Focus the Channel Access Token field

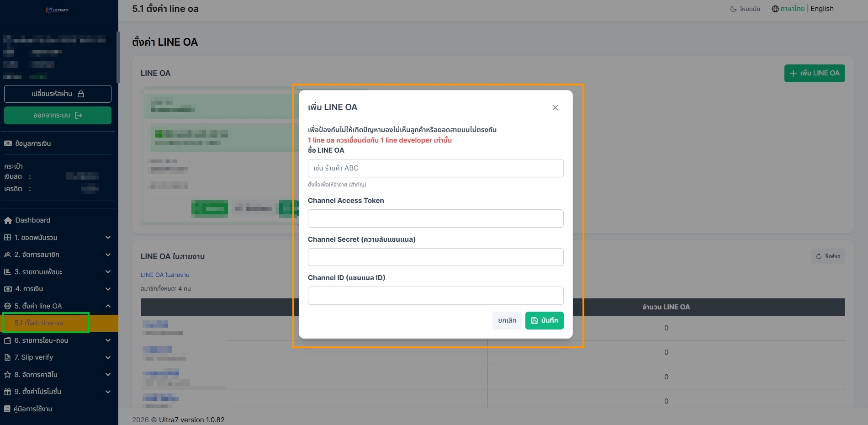(x=435, y=218)
